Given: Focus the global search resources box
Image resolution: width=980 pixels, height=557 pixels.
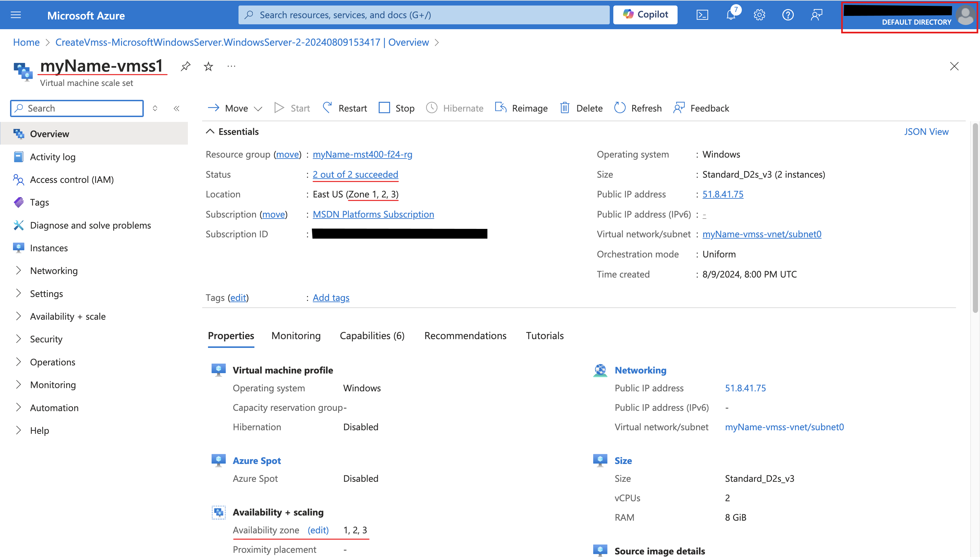Looking at the screenshot, I should [x=424, y=15].
